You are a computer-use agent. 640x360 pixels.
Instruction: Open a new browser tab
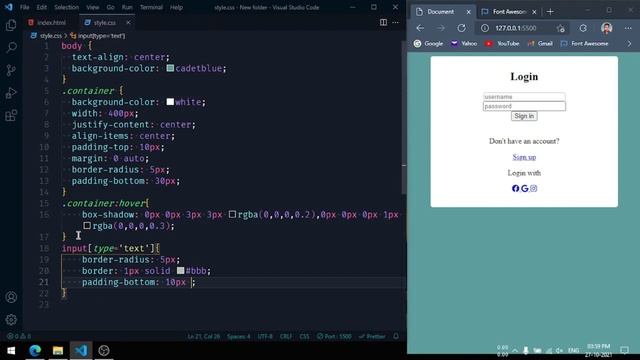tap(550, 12)
